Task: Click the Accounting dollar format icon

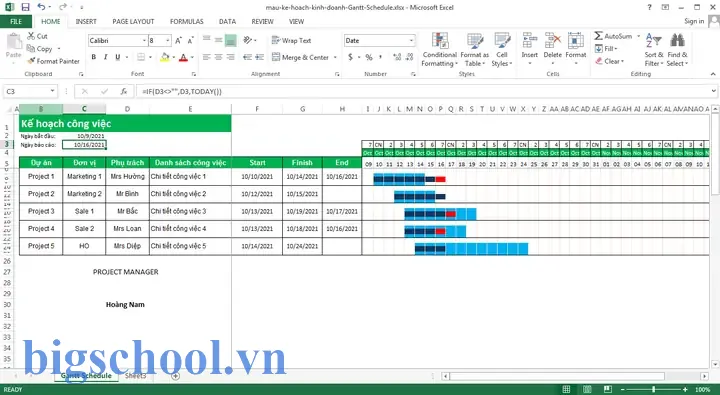Action: click(350, 57)
